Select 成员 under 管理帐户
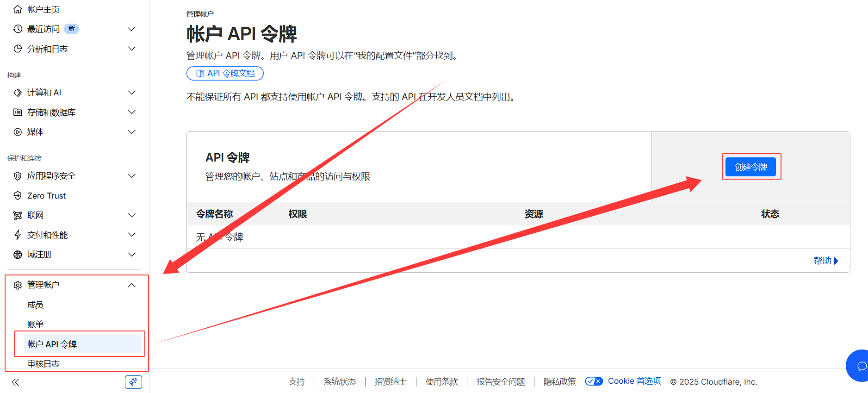The image size is (868, 393). coord(36,305)
